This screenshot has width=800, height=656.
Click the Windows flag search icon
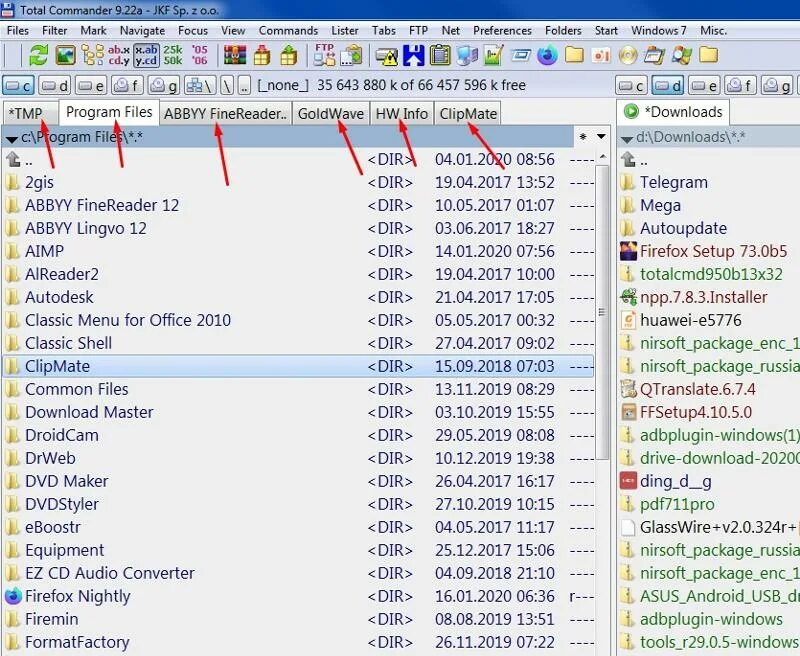pos(682,55)
